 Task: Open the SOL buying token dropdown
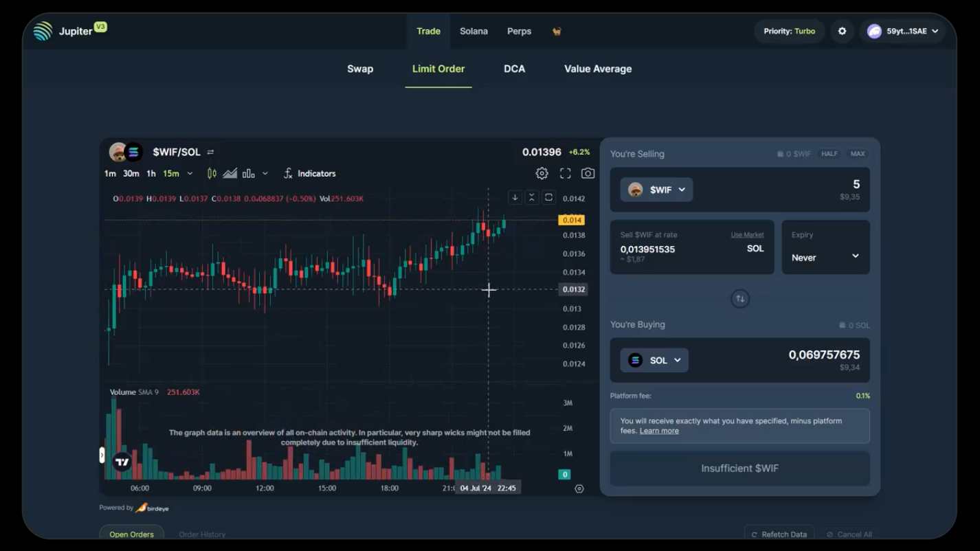[x=654, y=360]
